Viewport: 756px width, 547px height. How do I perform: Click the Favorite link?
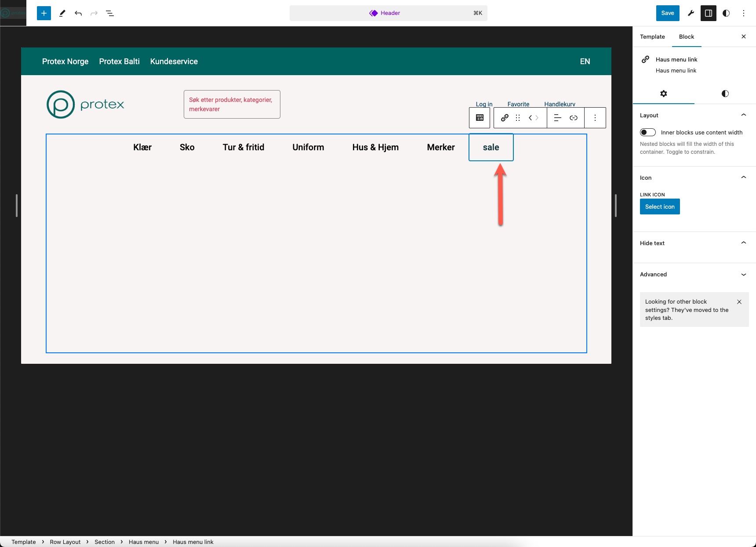(518, 104)
